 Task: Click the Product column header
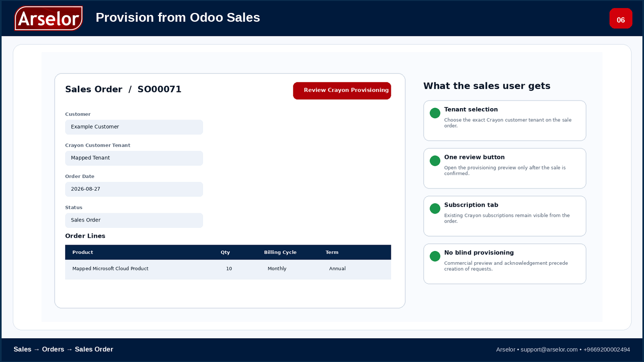(x=83, y=252)
